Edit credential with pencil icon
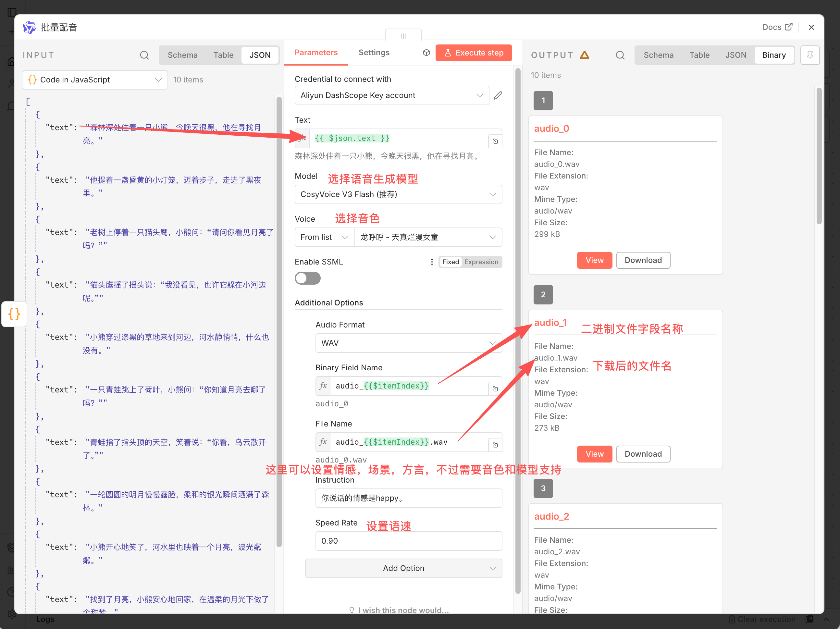This screenshot has width=840, height=629. (x=498, y=95)
